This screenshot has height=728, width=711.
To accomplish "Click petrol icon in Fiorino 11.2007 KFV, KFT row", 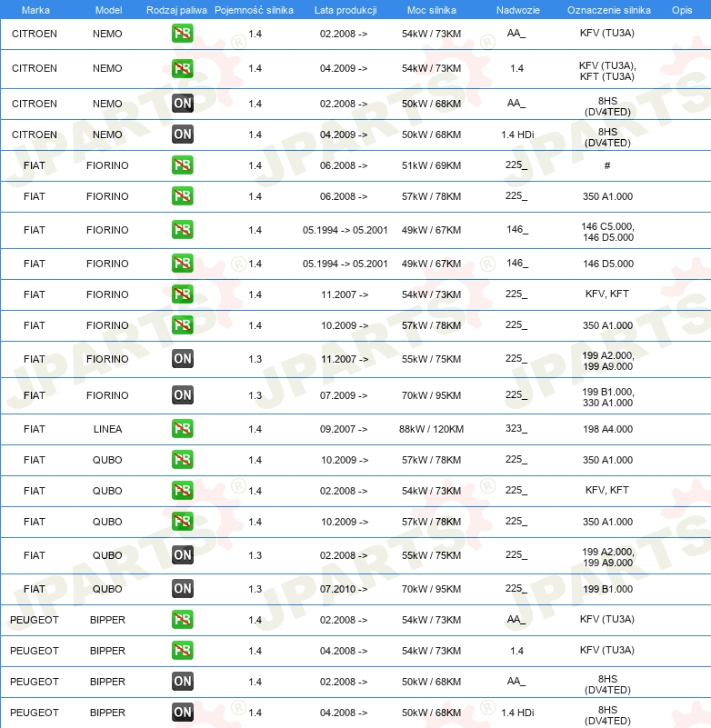I will [182, 294].
